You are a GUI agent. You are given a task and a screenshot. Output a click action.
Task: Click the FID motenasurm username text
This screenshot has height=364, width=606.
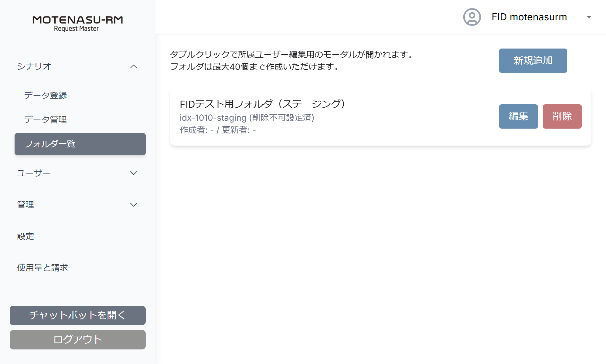[529, 17]
